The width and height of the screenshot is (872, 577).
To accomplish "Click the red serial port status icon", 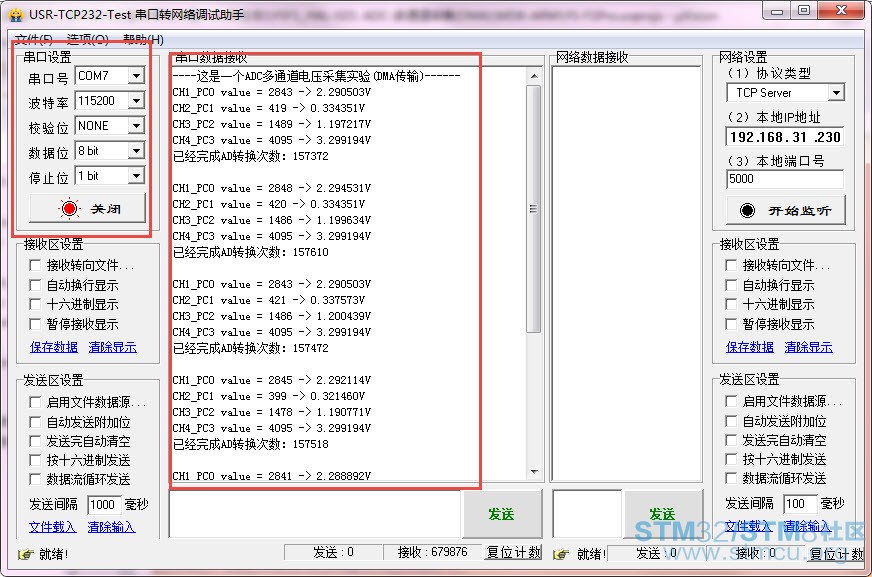I will [x=69, y=208].
